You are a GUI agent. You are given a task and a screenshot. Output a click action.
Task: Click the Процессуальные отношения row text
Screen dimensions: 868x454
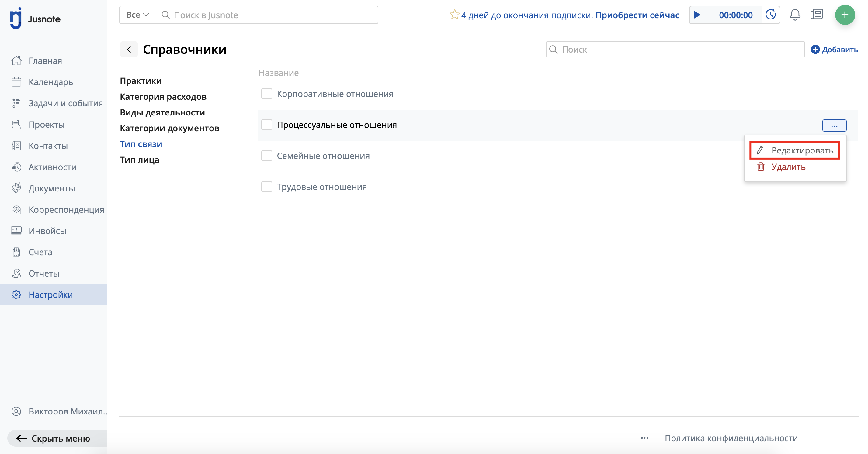pyautogui.click(x=337, y=125)
